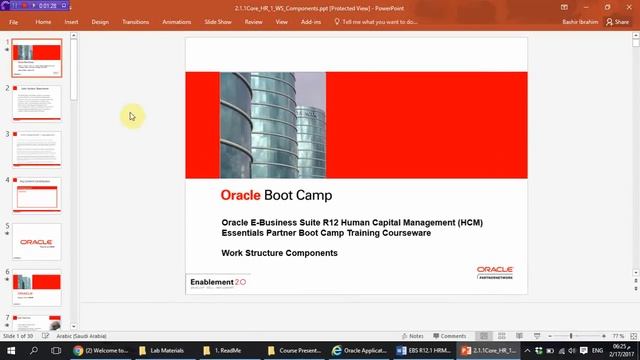Switch to Oracle Applicat... Internet Explorer window
This screenshot has height=360, width=640.
359,351
